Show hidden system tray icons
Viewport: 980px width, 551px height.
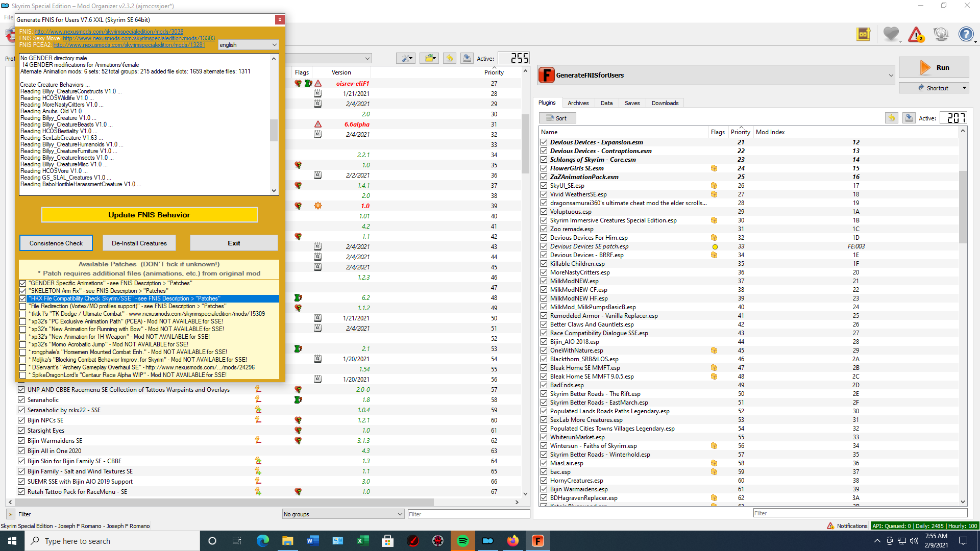[877, 541]
